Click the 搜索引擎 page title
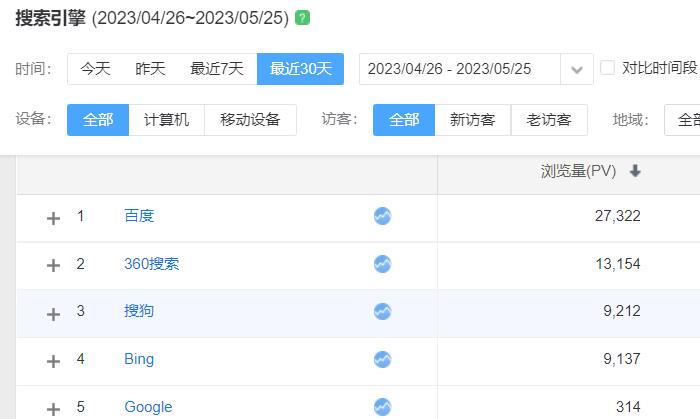The image size is (700, 419). [x=50, y=18]
